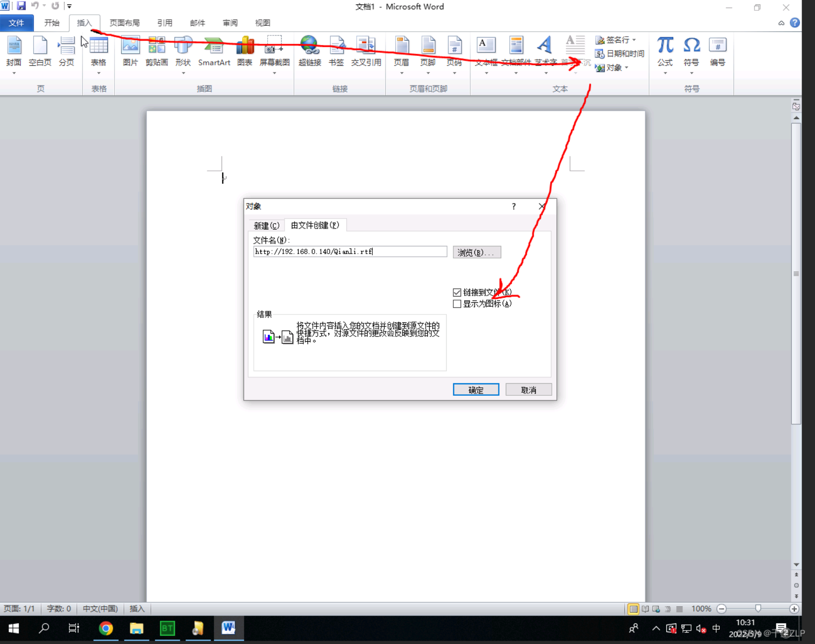
Task: Click the file name input field
Action: click(350, 251)
